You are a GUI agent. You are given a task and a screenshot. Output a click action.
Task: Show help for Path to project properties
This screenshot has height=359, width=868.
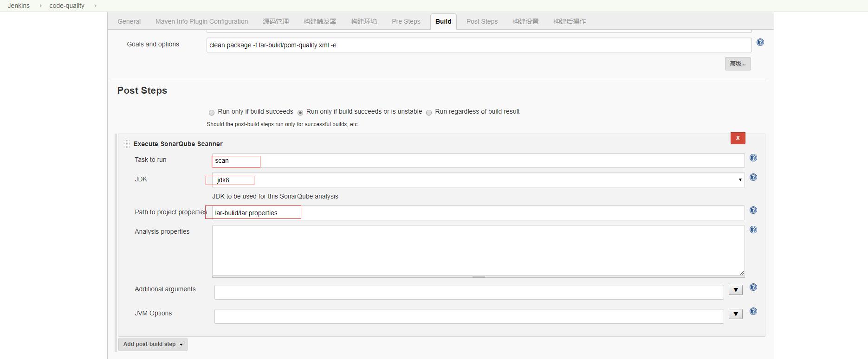753,210
